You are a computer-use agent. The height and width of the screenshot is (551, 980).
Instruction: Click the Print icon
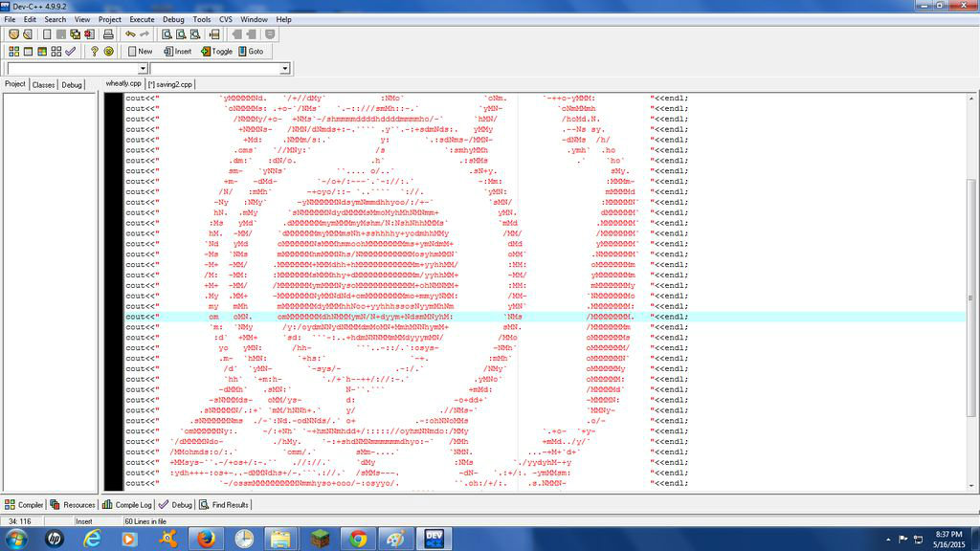coord(108,34)
